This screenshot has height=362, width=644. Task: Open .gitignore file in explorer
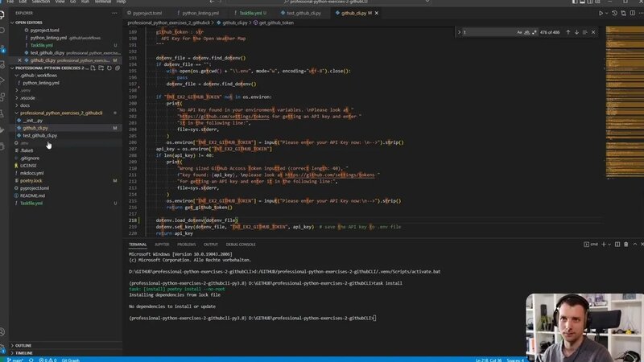pos(66,158)
